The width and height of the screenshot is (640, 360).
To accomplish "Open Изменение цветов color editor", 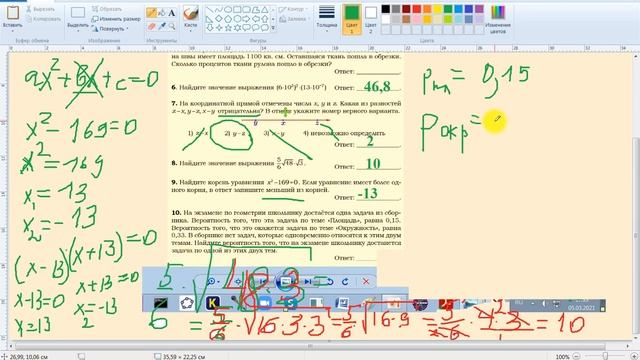I will tap(498, 19).
